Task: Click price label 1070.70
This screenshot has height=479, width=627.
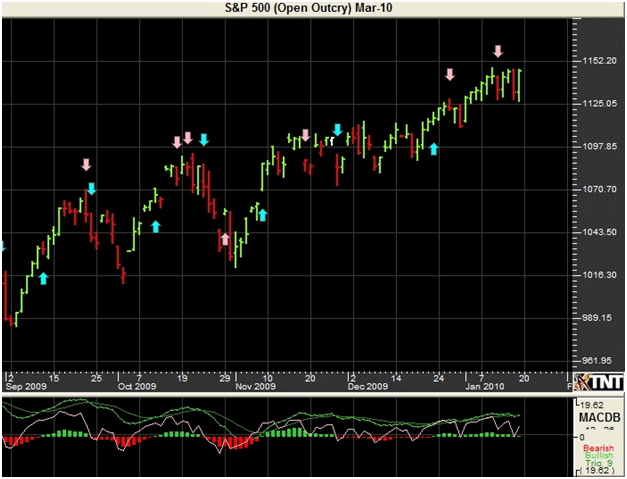Action: [x=600, y=189]
